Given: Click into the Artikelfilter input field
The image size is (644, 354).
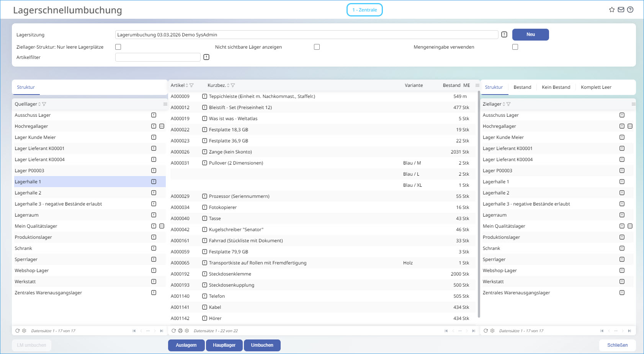Looking at the screenshot, I should 158,57.
